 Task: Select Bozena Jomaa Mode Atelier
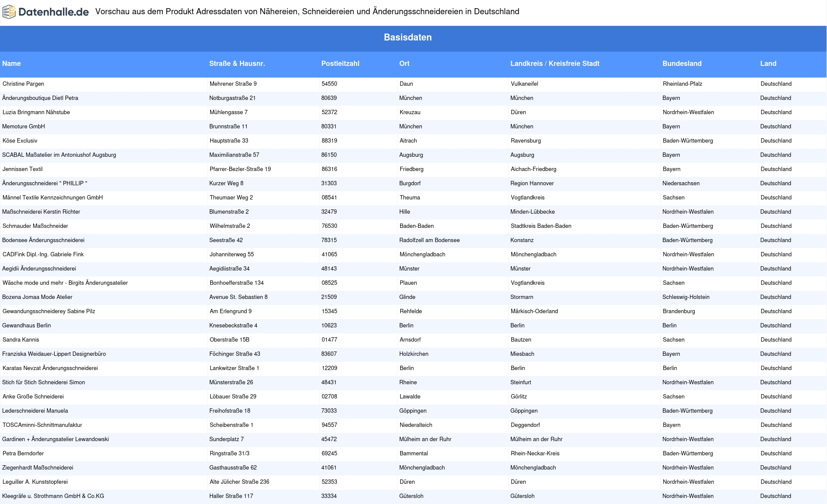point(37,297)
